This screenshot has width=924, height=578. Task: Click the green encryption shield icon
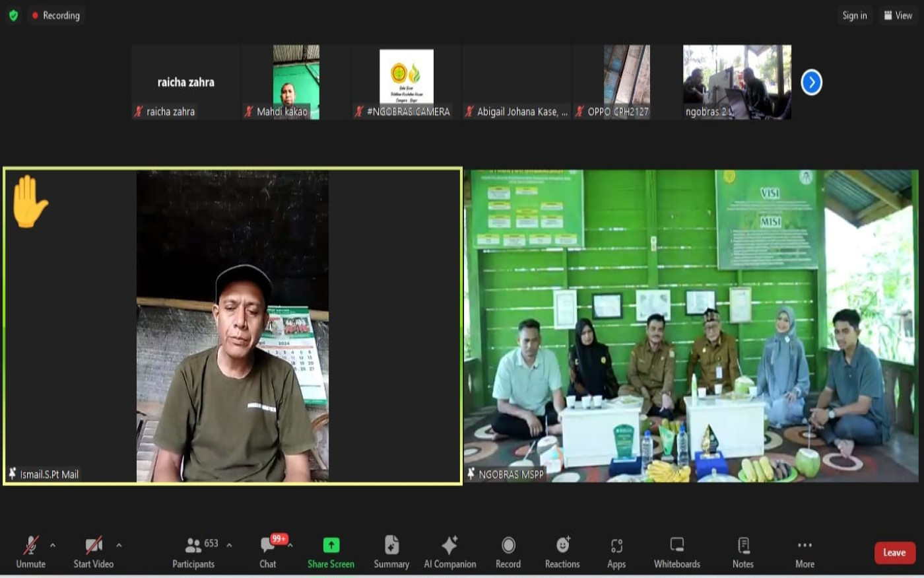[x=13, y=15]
